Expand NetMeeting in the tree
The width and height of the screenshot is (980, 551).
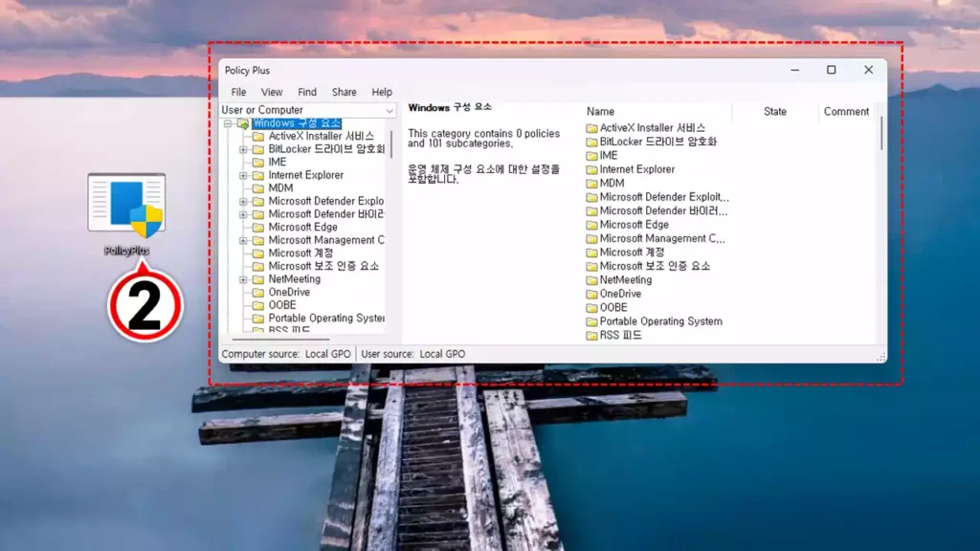(243, 280)
